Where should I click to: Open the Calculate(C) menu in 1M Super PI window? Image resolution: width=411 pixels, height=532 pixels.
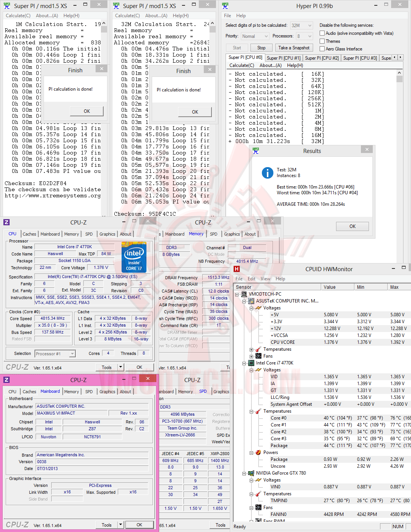click(18, 16)
